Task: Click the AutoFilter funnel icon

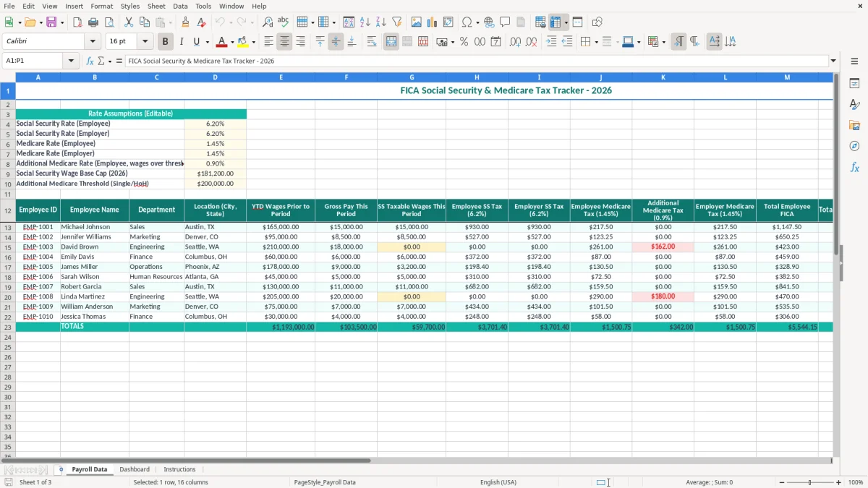Action: (x=396, y=22)
